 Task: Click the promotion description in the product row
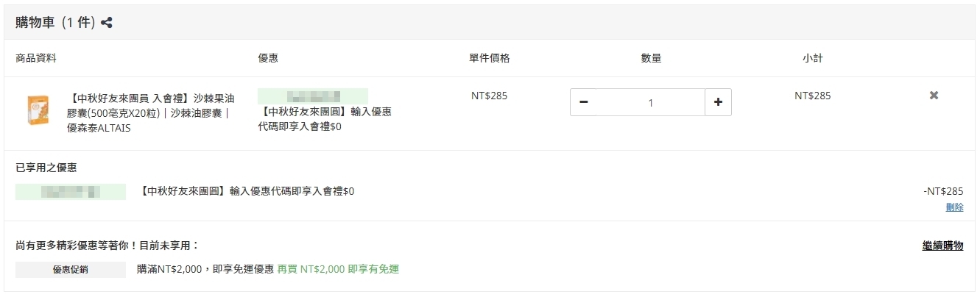[x=325, y=119]
